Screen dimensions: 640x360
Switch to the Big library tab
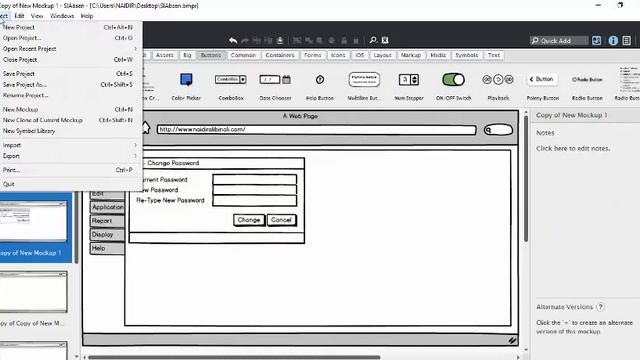pos(187,55)
